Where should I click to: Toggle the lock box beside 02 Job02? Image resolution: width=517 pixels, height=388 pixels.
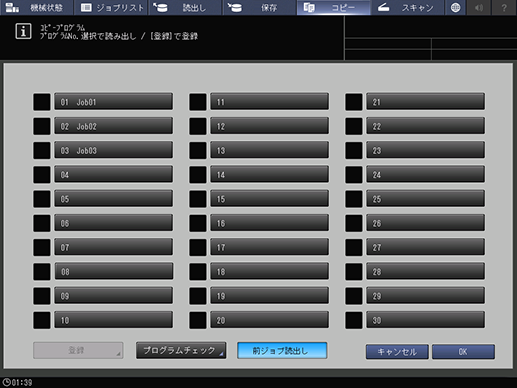click(42, 126)
